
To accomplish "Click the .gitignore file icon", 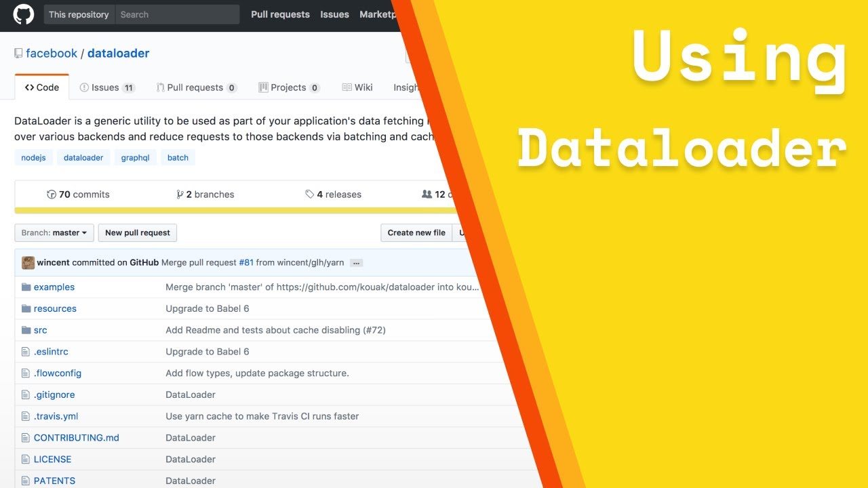I will [x=26, y=394].
